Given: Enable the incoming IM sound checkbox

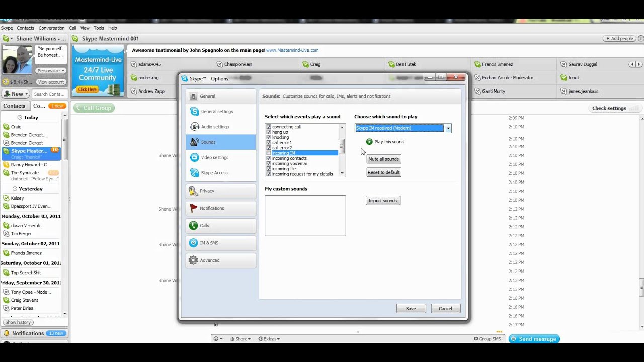Looking at the screenshot, I should tap(268, 153).
